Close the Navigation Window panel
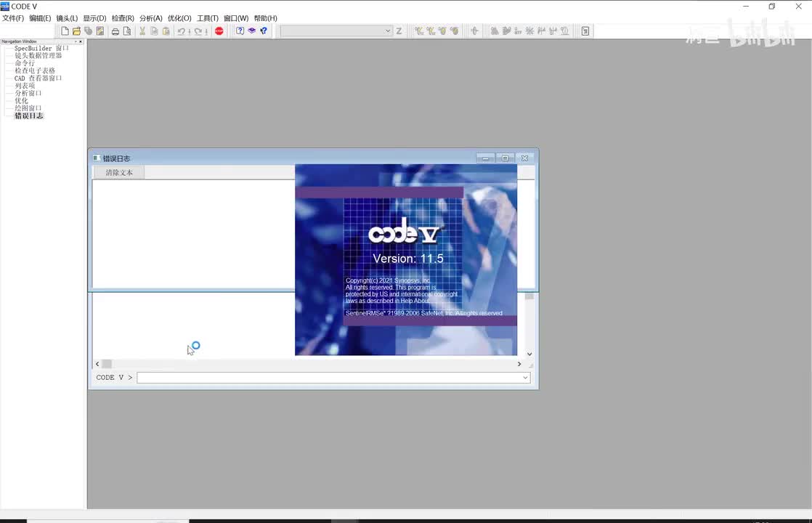This screenshot has height=523, width=812. [81, 41]
